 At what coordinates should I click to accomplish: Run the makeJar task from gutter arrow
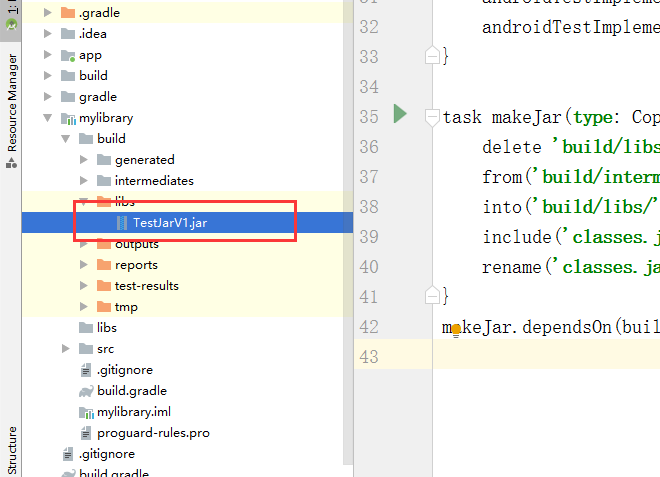coord(400,114)
